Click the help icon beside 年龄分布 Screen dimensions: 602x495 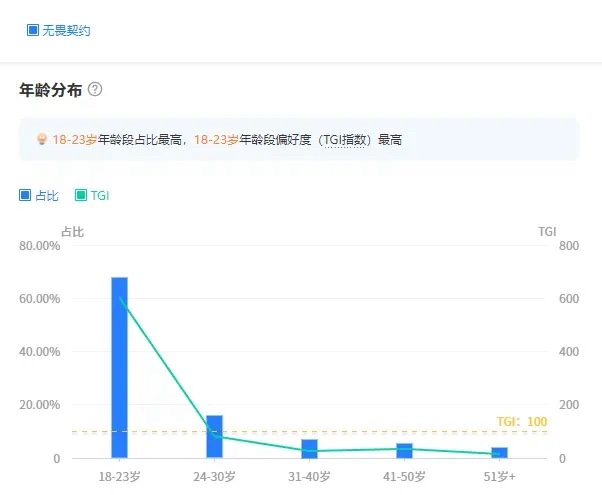tap(95, 89)
